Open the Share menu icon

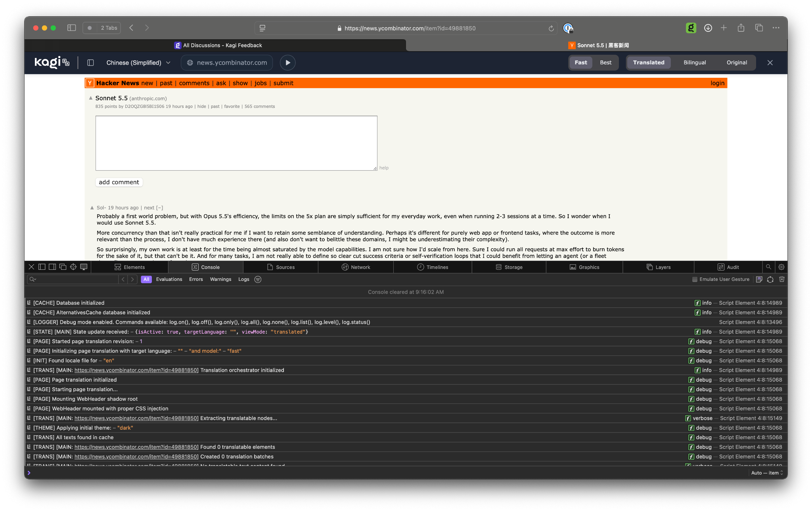[x=741, y=28]
